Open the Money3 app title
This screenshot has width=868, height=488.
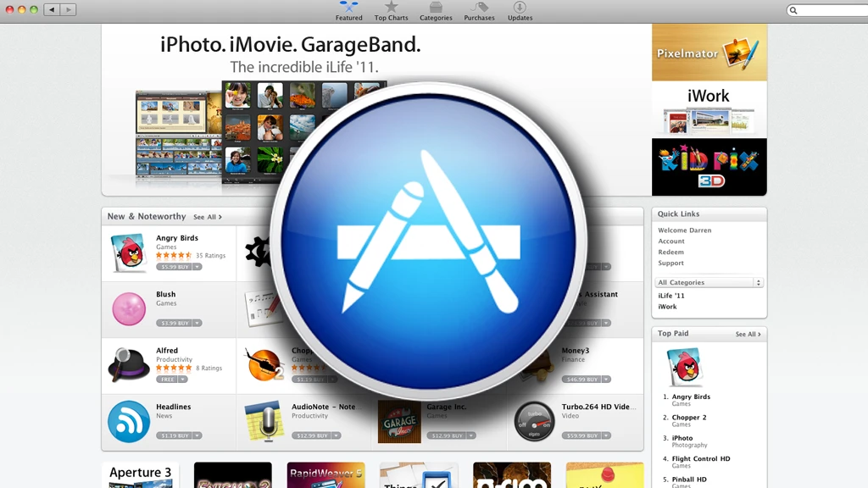coord(576,351)
